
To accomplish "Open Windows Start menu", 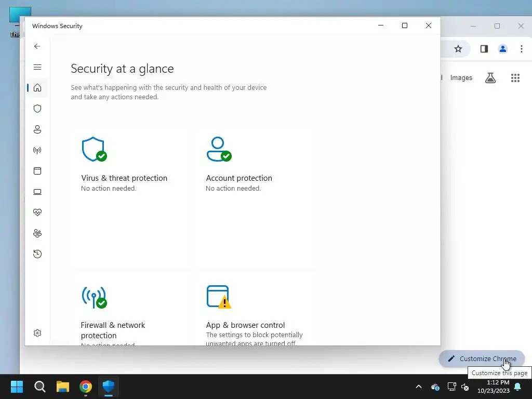I will [17, 387].
